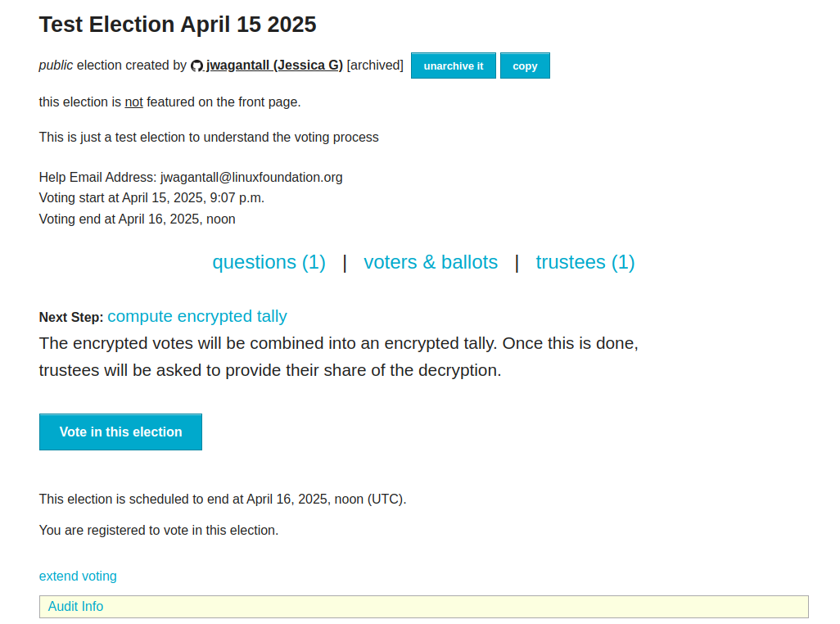Open the jwagantall (Jessica G) profile link
Image resolution: width=840 pixels, height=624 pixels.
click(274, 66)
